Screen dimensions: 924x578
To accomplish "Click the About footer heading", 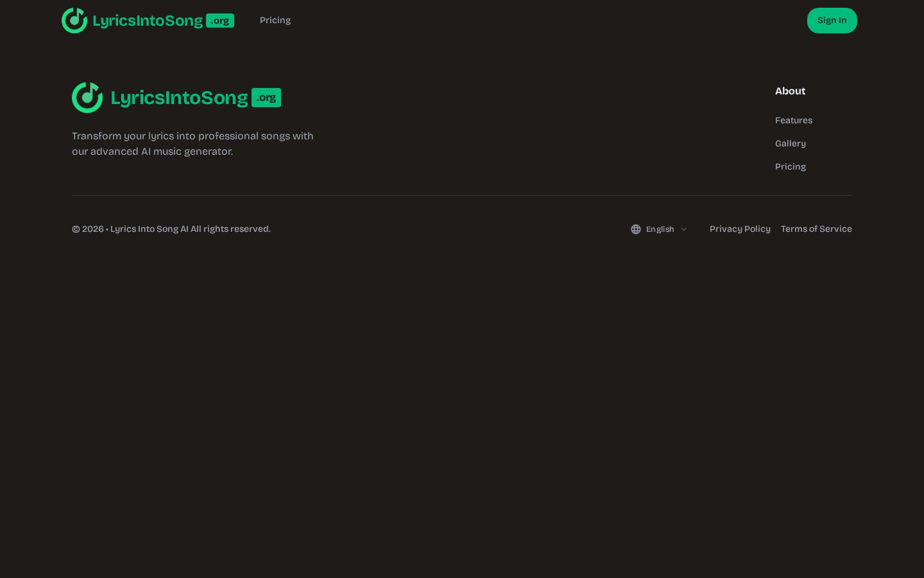I will 790,91.
